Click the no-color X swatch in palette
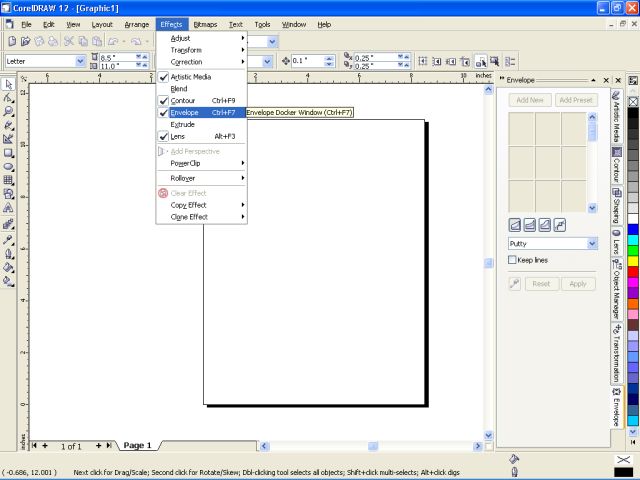Image resolution: width=640 pixels, height=480 pixels. click(633, 102)
